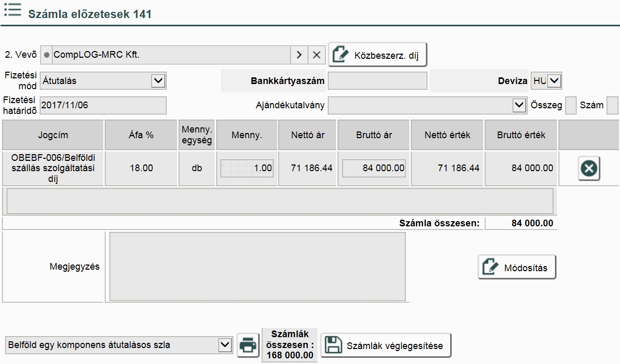
Task: Click the Összeg small input box
Action: pyautogui.click(x=570, y=105)
